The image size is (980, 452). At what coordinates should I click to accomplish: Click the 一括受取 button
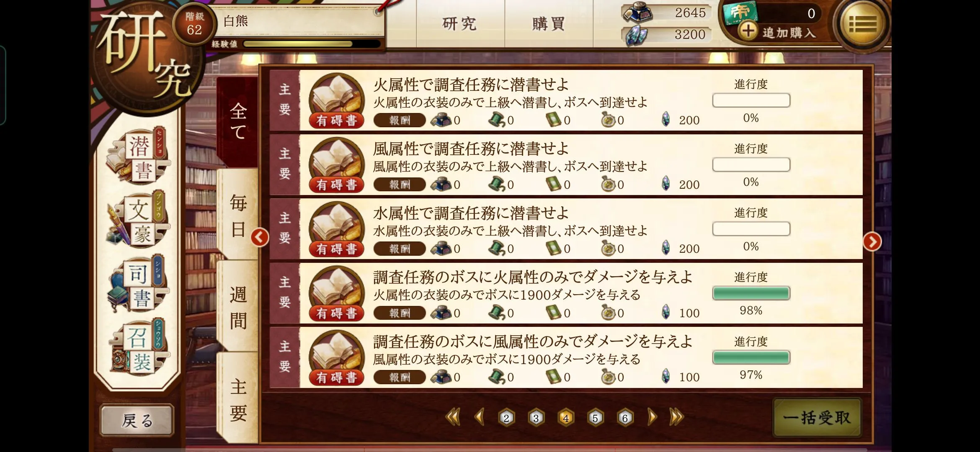[x=817, y=418]
